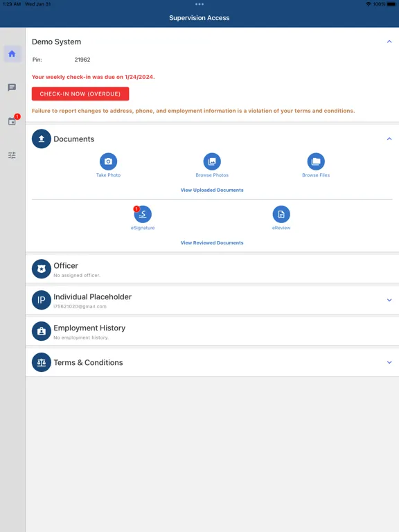Select the Individual Placeholder heading

click(x=93, y=297)
